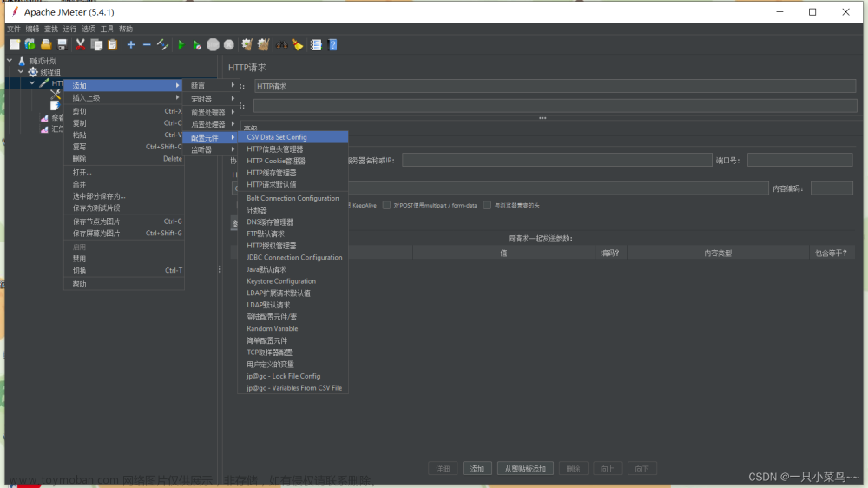Click the 内容编码 input field
This screenshot has height=488, width=868.
832,188
